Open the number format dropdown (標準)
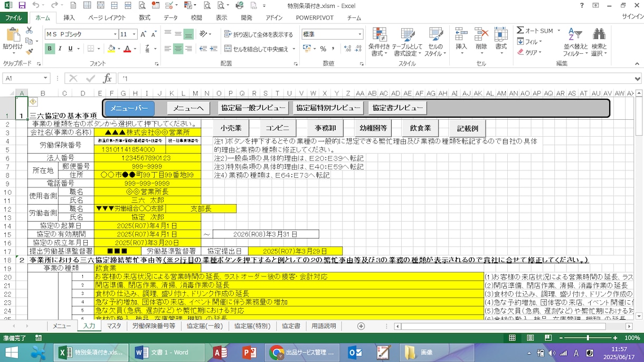Screen dimensions: 644x362 (361, 34)
